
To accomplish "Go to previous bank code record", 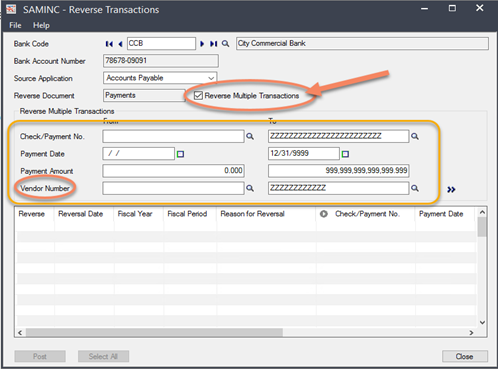I will click(x=120, y=44).
